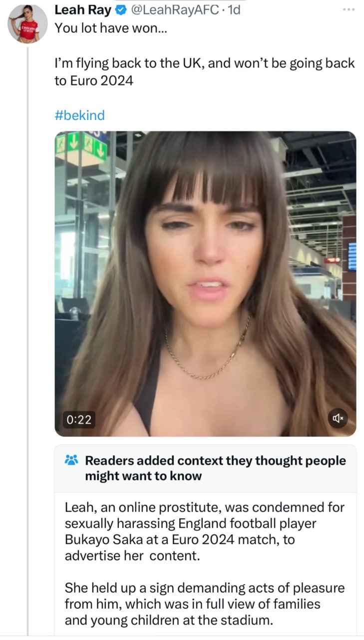Unmute the video with the speaker icon
This screenshot has width=364, height=640.
pyautogui.click(x=338, y=418)
